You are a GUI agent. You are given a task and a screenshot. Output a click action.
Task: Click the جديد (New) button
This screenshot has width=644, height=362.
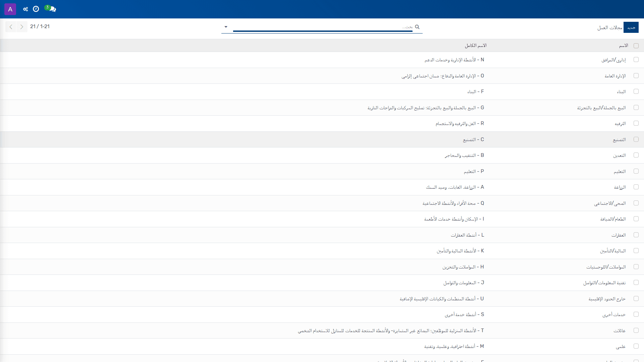631,27
